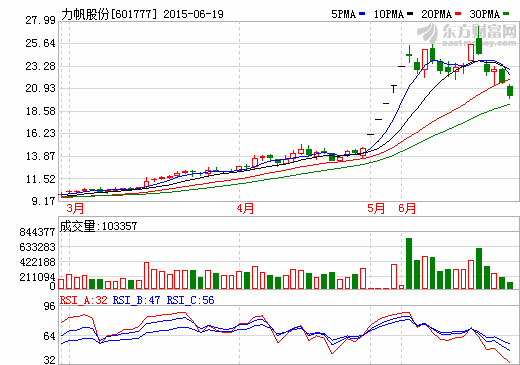Screen dimensions: 520x365
Task: Click the 10PMA legend label
Action: tap(389, 14)
